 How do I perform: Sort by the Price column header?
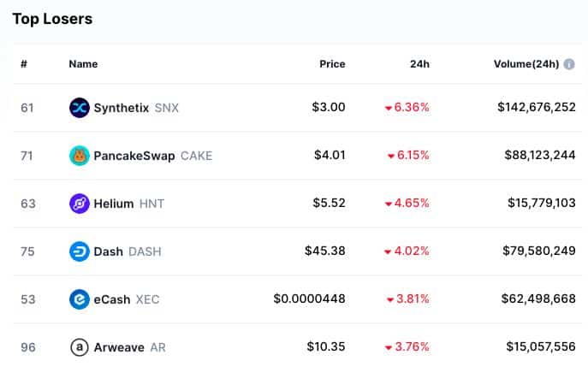(332, 64)
